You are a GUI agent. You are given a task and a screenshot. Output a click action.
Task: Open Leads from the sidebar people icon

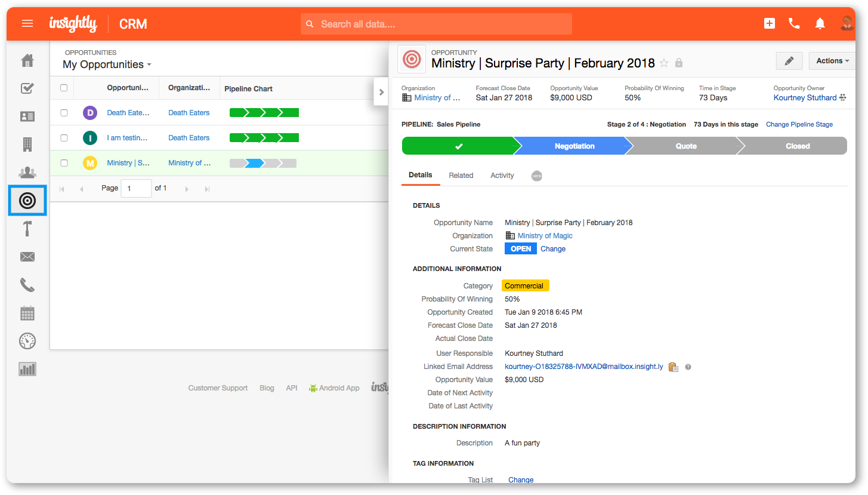pyautogui.click(x=27, y=172)
